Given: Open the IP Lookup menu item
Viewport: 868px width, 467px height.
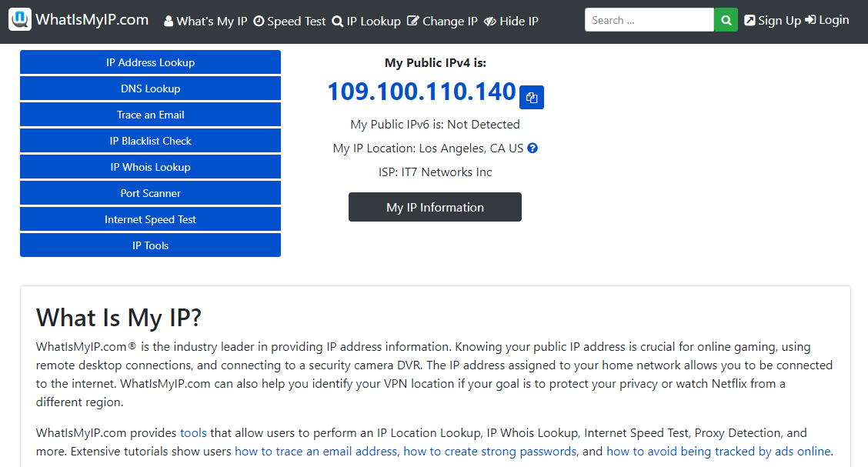Looking at the screenshot, I should (366, 21).
